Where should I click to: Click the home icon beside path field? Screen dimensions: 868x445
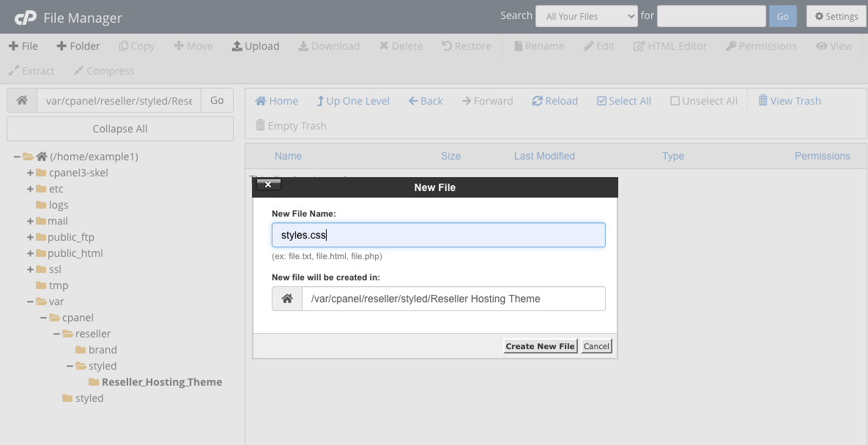(22, 101)
